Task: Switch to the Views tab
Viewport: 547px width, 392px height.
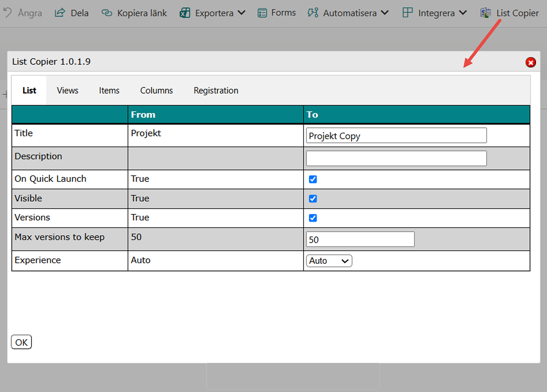Action: coord(67,90)
